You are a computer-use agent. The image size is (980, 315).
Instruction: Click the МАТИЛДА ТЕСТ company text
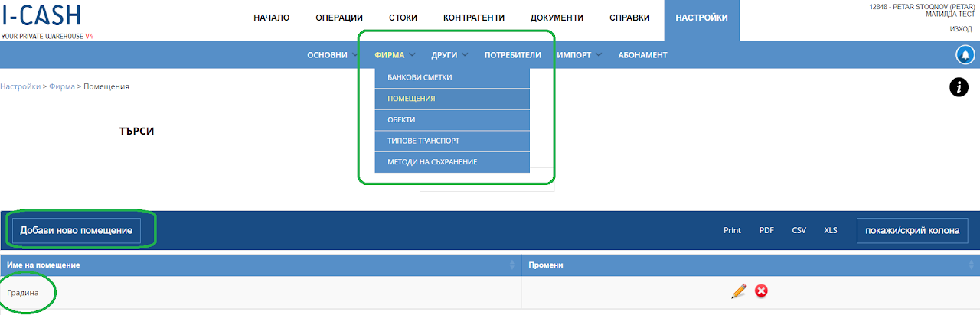949,15
